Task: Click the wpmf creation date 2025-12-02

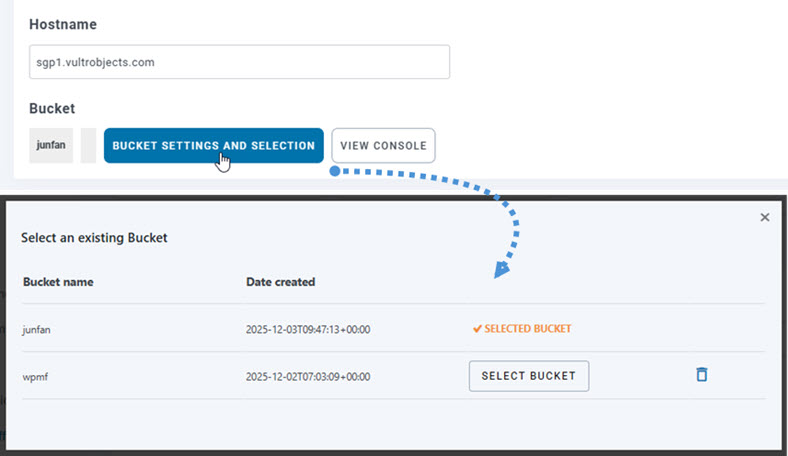Action: click(x=307, y=376)
